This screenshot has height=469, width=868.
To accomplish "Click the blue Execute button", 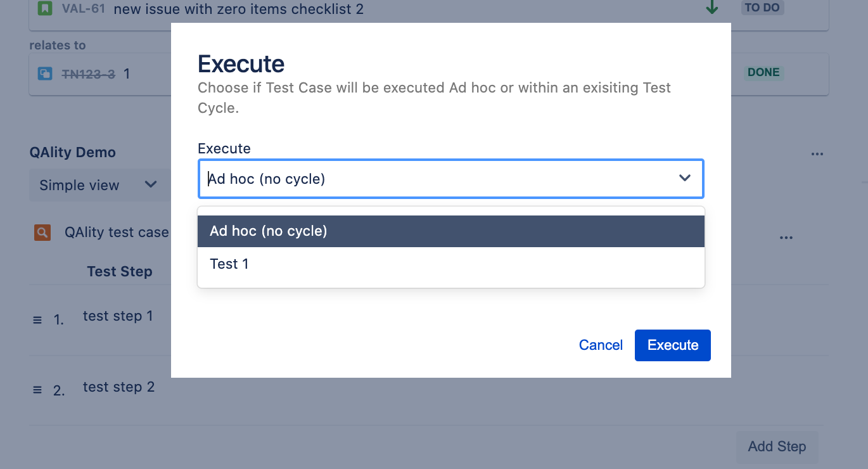I will click(x=673, y=345).
